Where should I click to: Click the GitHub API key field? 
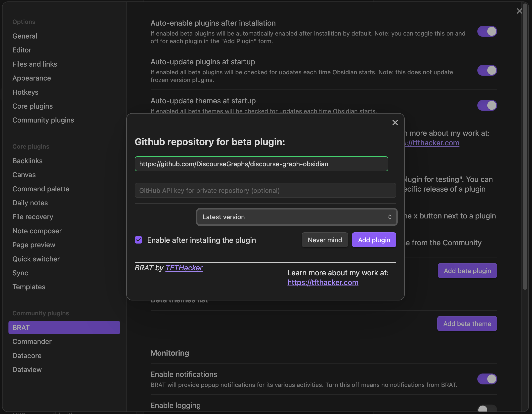click(x=265, y=191)
